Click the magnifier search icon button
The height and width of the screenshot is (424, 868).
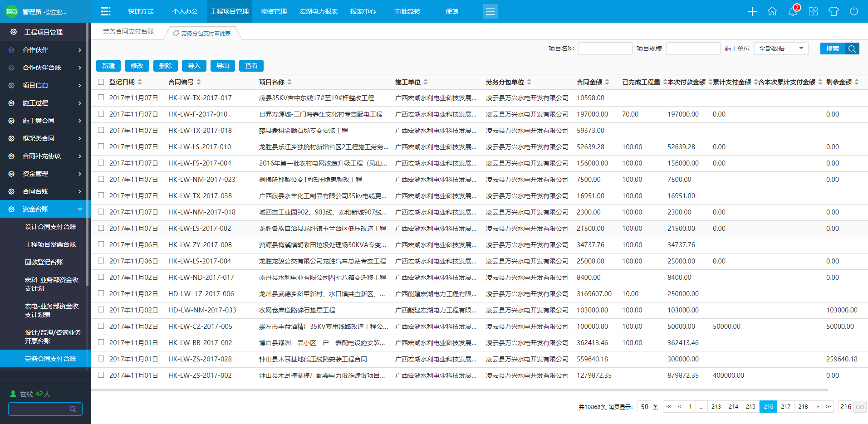pos(852,49)
